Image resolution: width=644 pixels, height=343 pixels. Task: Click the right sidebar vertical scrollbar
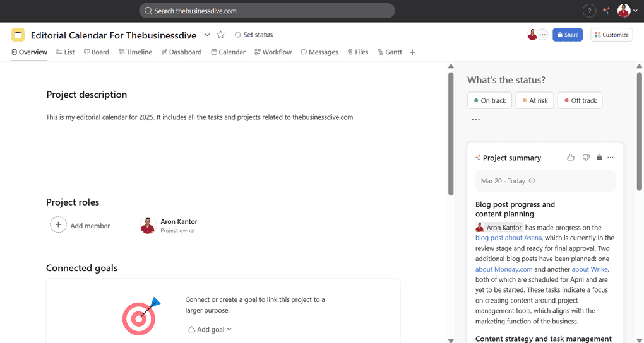(639, 131)
